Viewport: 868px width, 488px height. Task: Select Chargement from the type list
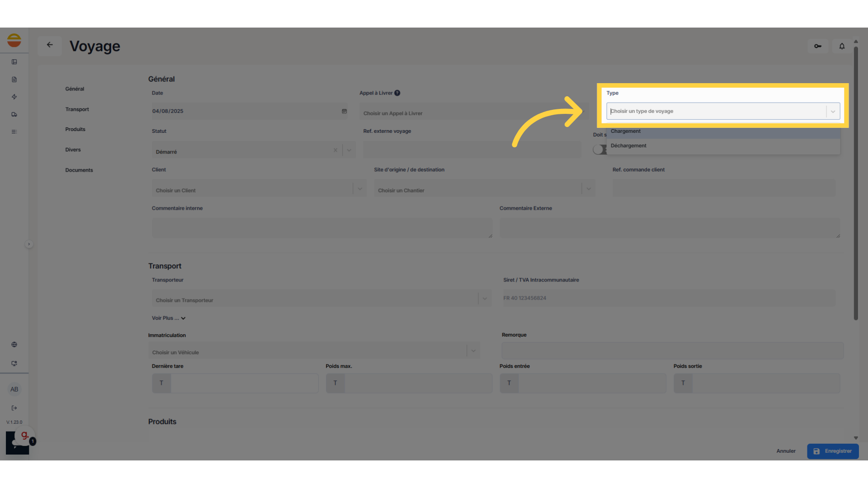click(x=626, y=131)
